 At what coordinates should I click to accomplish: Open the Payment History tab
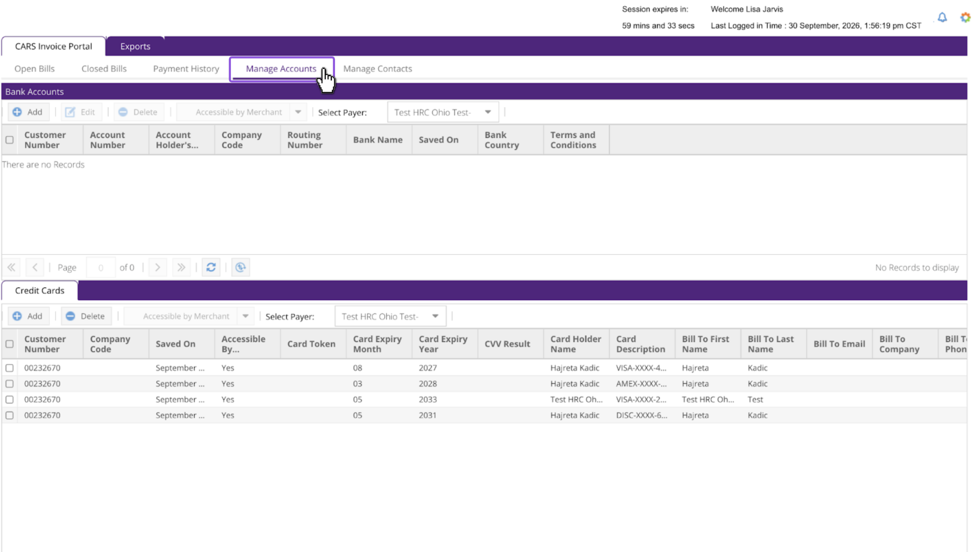point(186,69)
